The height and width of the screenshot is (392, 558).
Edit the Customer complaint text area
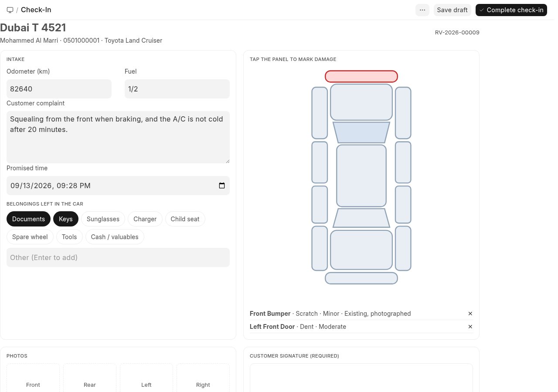[118, 137]
